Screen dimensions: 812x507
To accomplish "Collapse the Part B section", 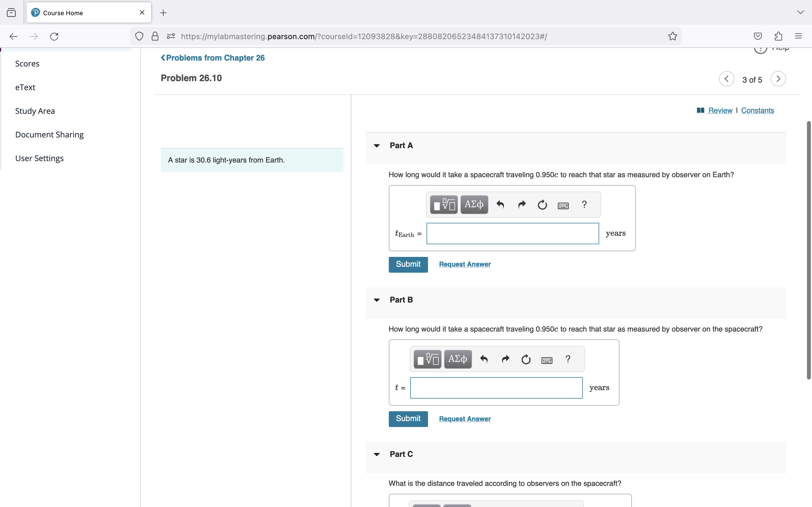I will click(x=376, y=300).
